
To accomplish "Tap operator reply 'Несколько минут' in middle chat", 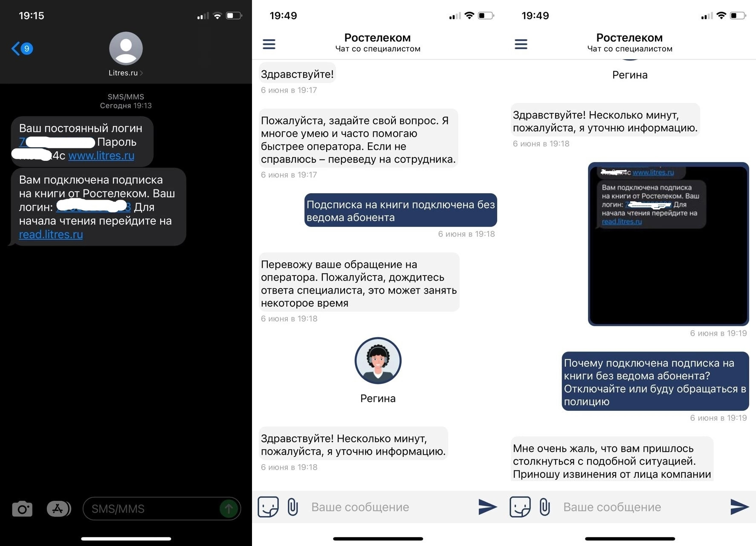I will pos(353,444).
